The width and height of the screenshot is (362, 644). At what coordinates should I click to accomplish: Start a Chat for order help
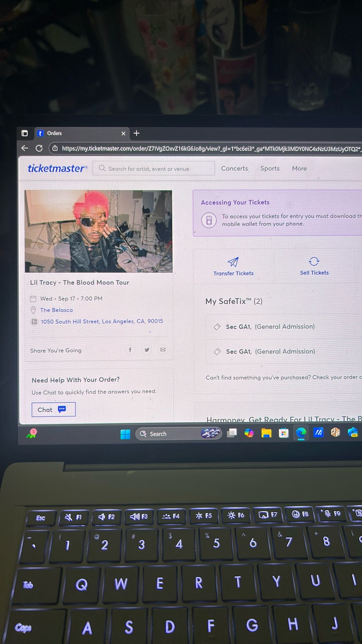pos(54,409)
